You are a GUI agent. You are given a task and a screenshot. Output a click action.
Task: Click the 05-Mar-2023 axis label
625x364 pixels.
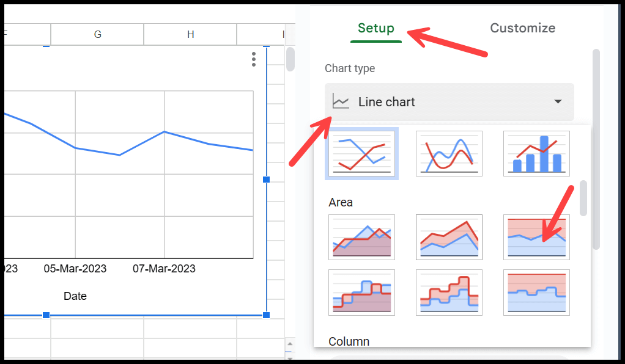(x=75, y=269)
